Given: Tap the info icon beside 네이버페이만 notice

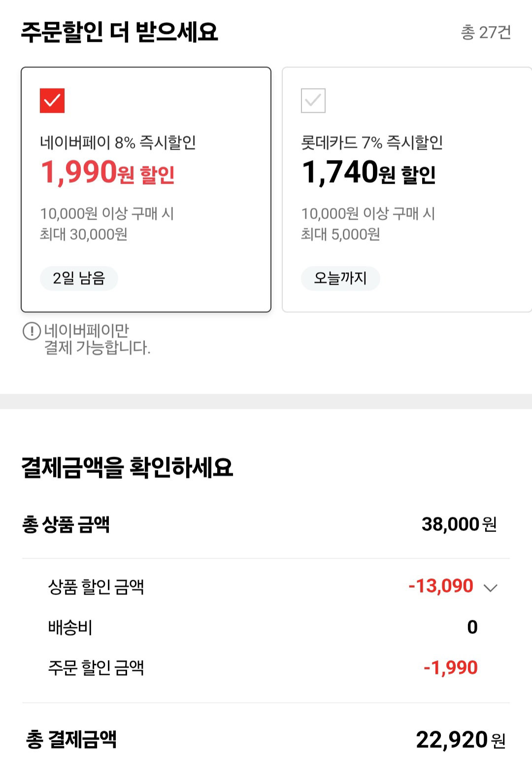Looking at the screenshot, I should 32,330.
